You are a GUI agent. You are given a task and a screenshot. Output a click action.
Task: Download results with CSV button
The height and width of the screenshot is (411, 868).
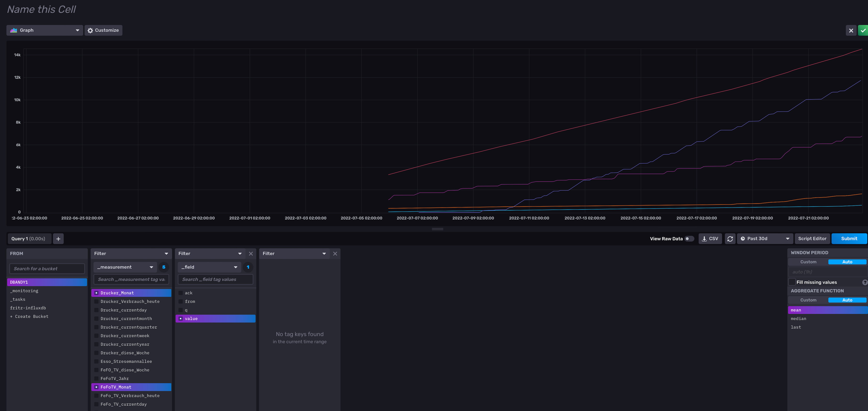pyautogui.click(x=710, y=239)
